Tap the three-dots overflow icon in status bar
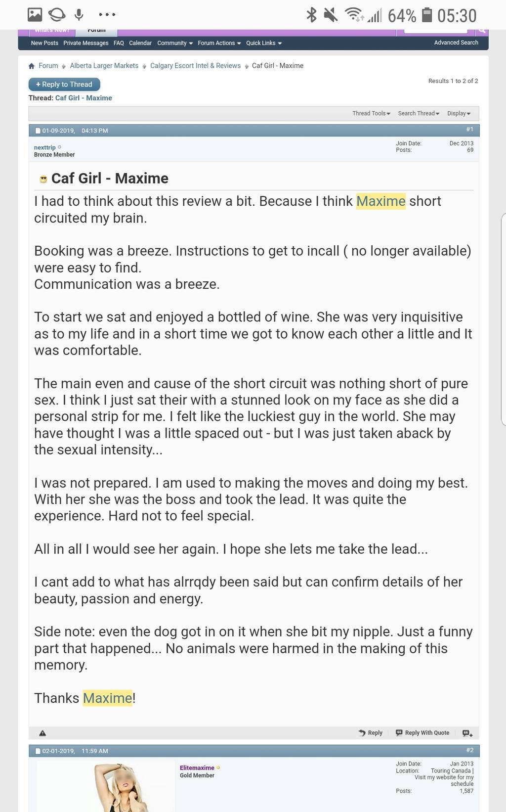Viewport: 506px width, 812px height. pos(107,15)
